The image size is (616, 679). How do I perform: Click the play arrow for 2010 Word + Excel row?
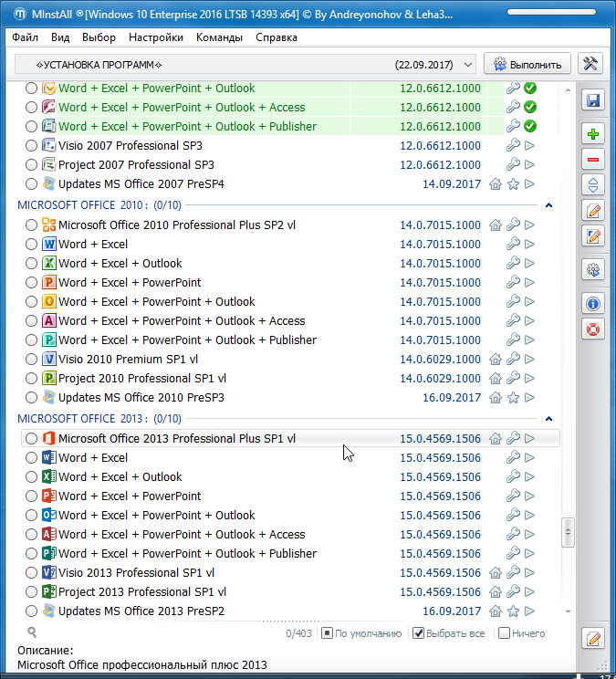pyautogui.click(x=529, y=245)
